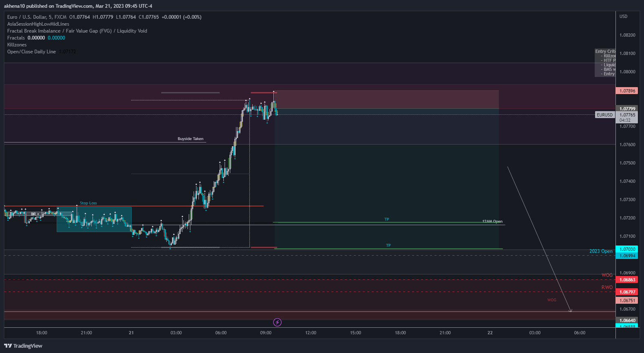Click the Buyside Taken annotation label

(190, 139)
